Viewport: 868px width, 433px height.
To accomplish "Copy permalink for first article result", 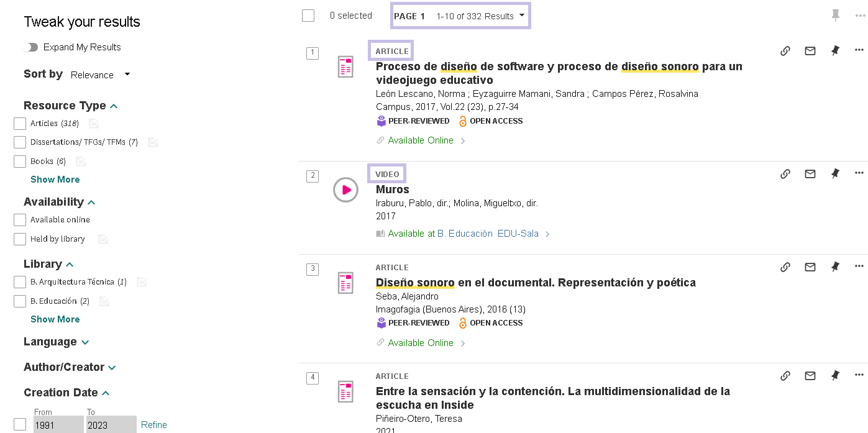I will click(785, 51).
